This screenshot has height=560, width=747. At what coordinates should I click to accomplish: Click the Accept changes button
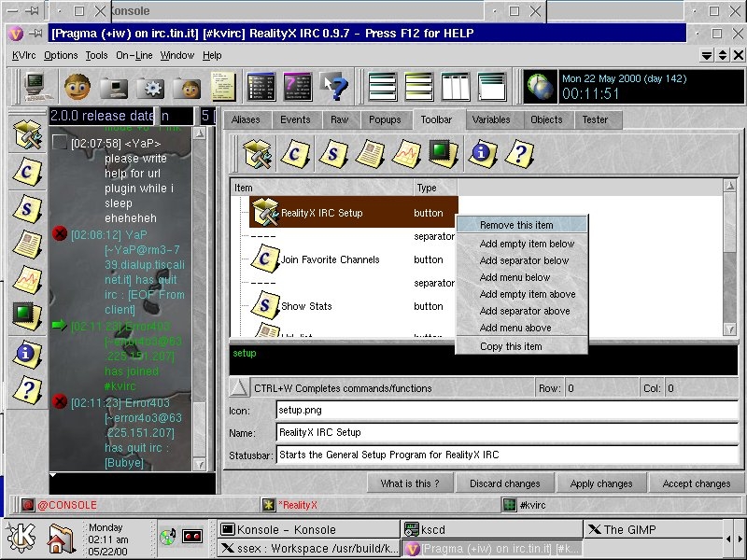(x=696, y=483)
